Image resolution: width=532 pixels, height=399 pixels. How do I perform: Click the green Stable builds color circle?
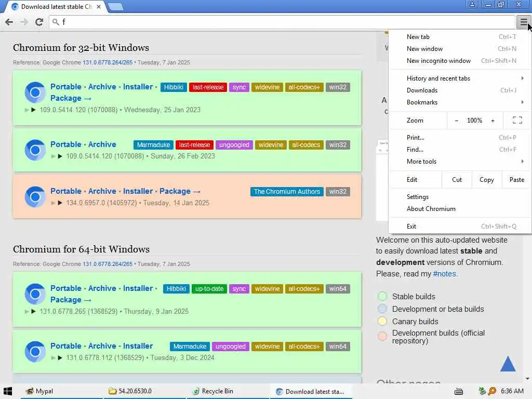[382, 296]
